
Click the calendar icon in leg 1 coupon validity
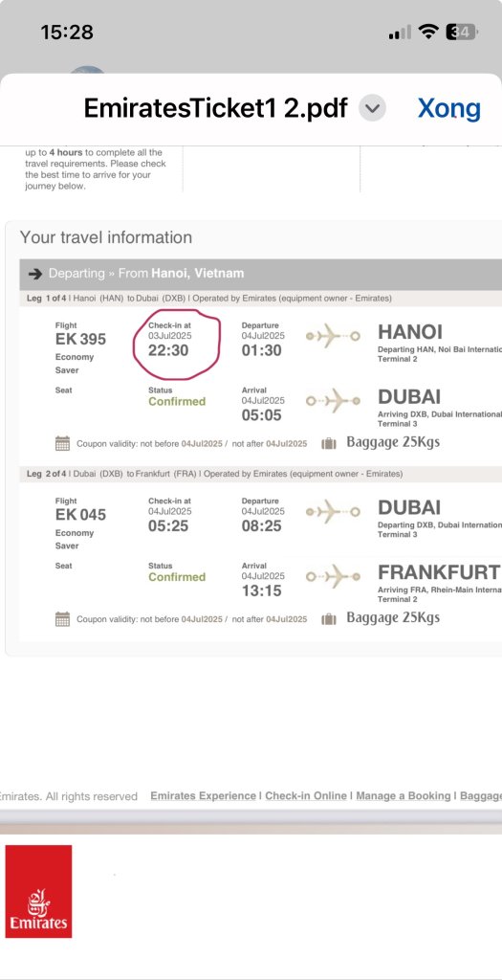62,444
